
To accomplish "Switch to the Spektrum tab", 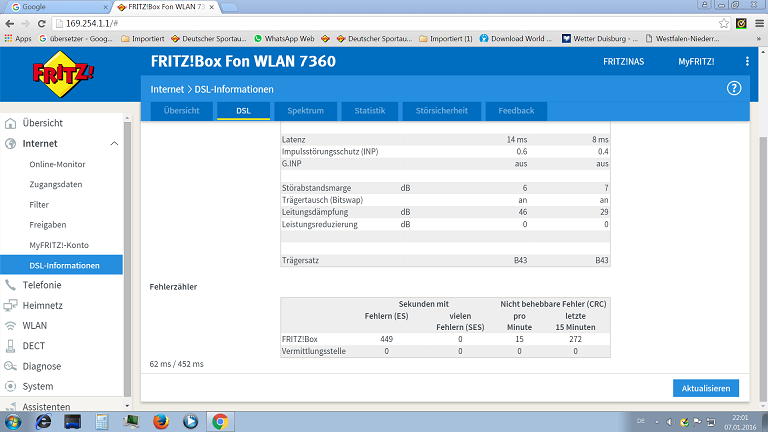I will [x=305, y=110].
